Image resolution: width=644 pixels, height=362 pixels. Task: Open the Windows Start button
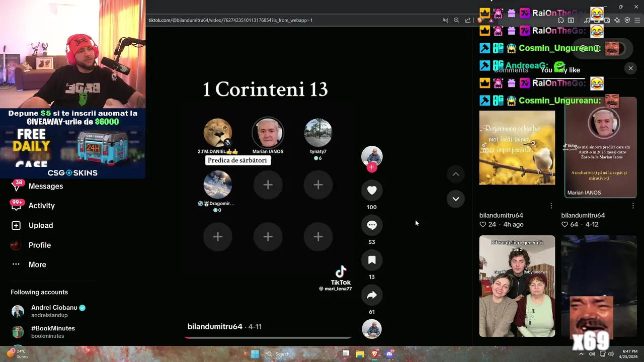[255, 354]
